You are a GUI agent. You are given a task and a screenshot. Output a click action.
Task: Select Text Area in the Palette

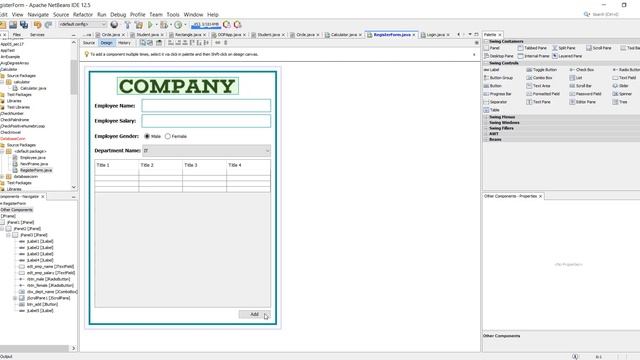tap(538, 86)
